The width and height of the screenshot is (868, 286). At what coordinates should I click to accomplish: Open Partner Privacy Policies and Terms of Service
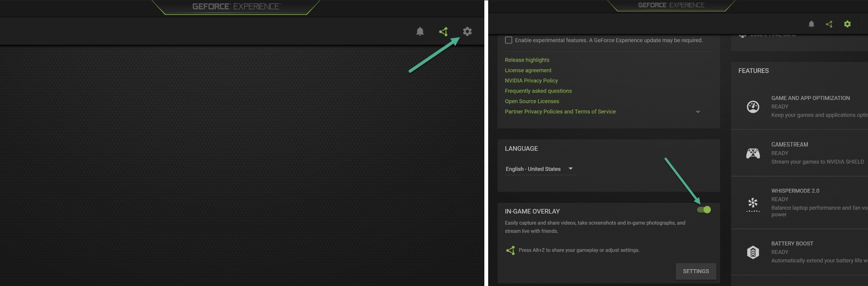click(x=560, y=112)
